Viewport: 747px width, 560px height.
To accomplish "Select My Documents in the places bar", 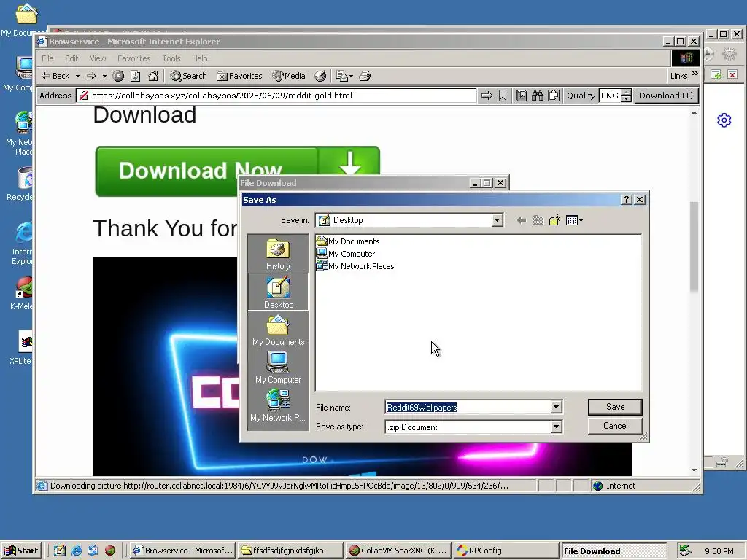I will coord(278,330).
